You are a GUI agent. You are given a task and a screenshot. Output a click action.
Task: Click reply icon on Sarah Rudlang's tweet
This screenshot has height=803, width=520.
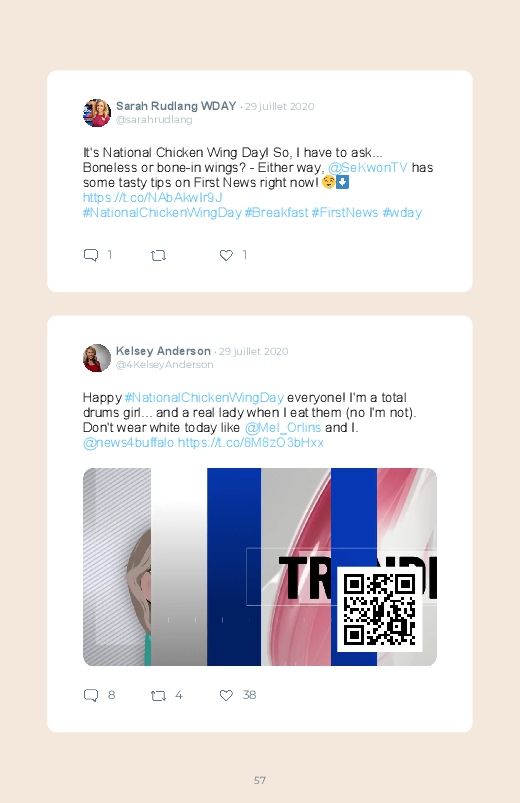click(x=91, y=255)
